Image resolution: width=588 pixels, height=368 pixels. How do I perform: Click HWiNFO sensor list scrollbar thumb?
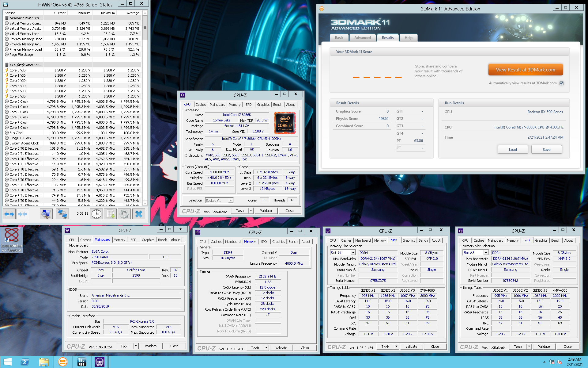(x=145, y=28)
